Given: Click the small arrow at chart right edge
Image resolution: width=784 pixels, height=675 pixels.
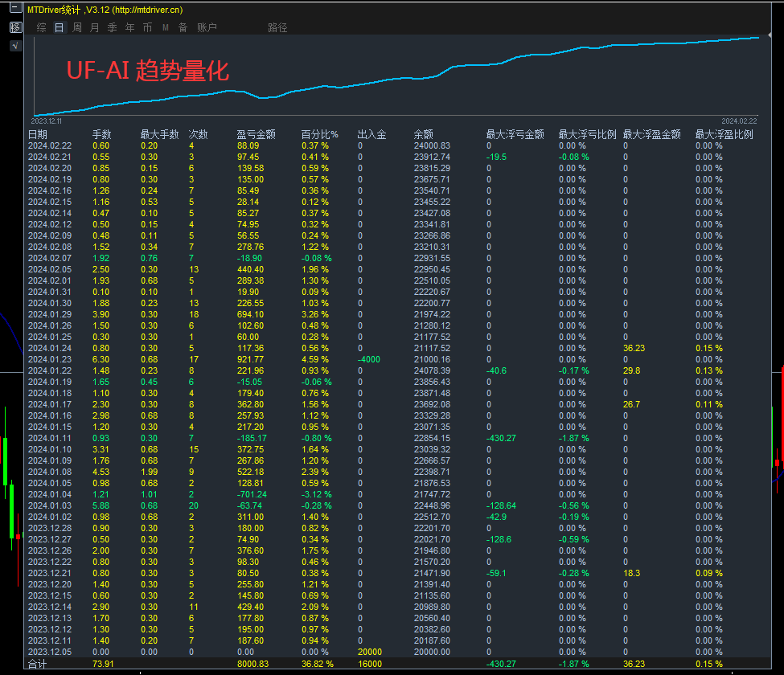Looking at the screenshot, I should (769, 35).
